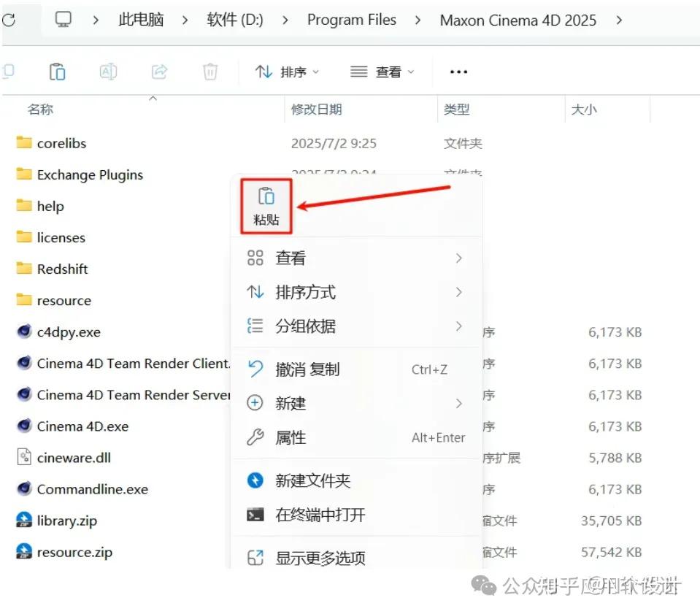The image size is (700, 614).
Task: Choose 显示更多选项 from context menu
Action: 356,557
